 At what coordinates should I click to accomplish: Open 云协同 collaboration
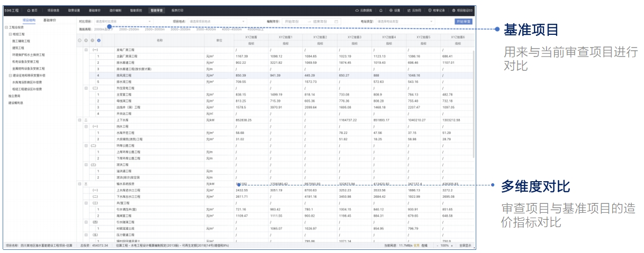point(414,10)
